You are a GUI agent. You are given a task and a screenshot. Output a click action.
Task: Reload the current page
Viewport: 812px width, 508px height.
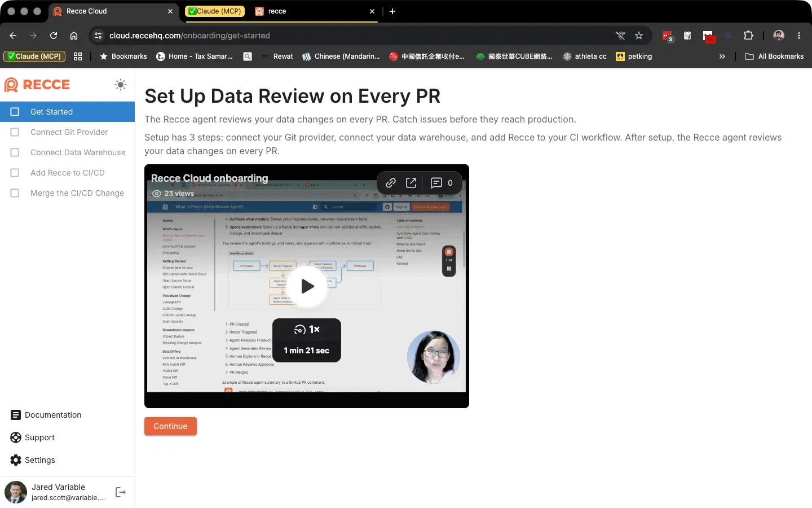click(54, 36)
